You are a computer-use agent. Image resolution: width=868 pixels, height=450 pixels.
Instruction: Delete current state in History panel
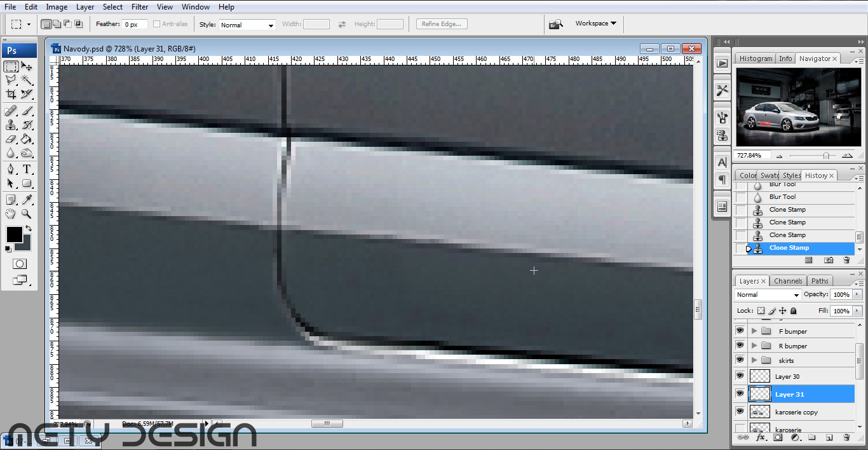846,260
